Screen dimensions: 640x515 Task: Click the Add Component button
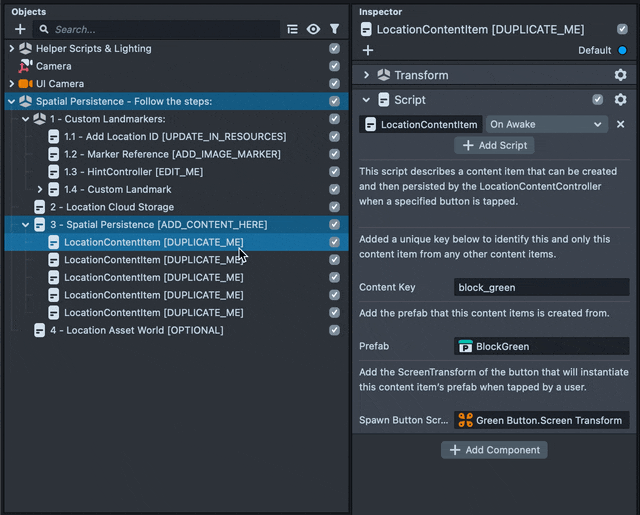point(495,450)
